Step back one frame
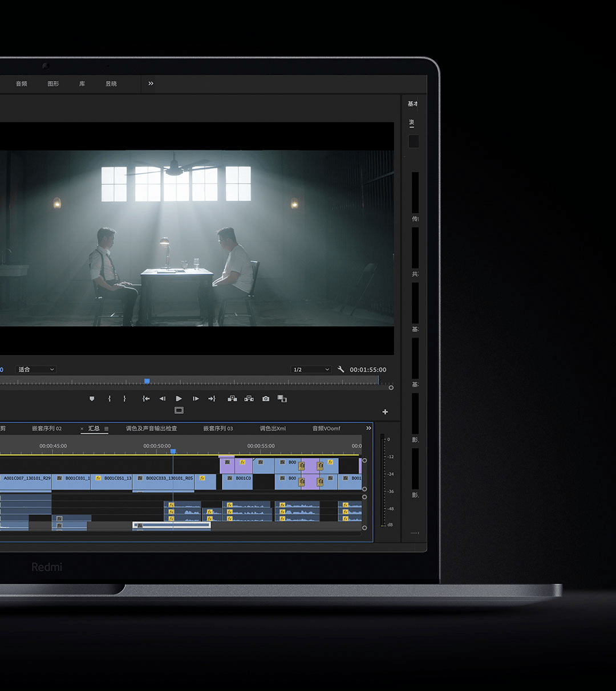 pos(163,399)
